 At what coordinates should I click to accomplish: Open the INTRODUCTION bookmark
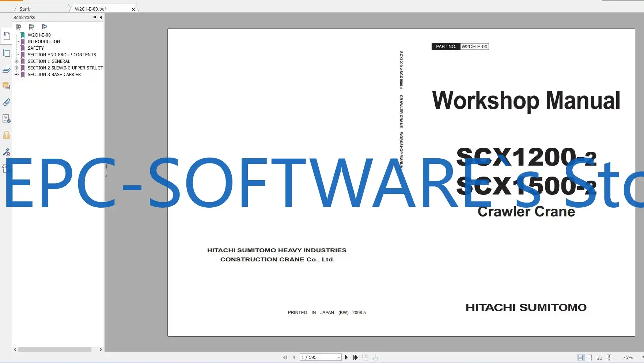(44, 42)
